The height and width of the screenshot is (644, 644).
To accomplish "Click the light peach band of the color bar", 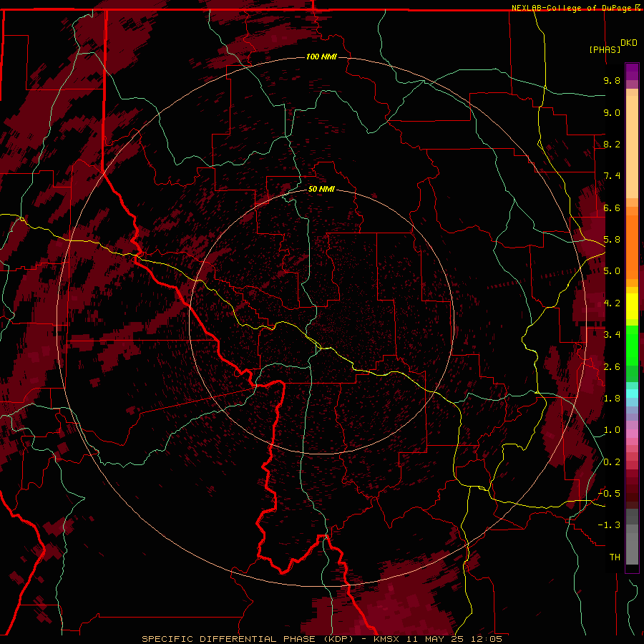I will (x=632, y=147).
